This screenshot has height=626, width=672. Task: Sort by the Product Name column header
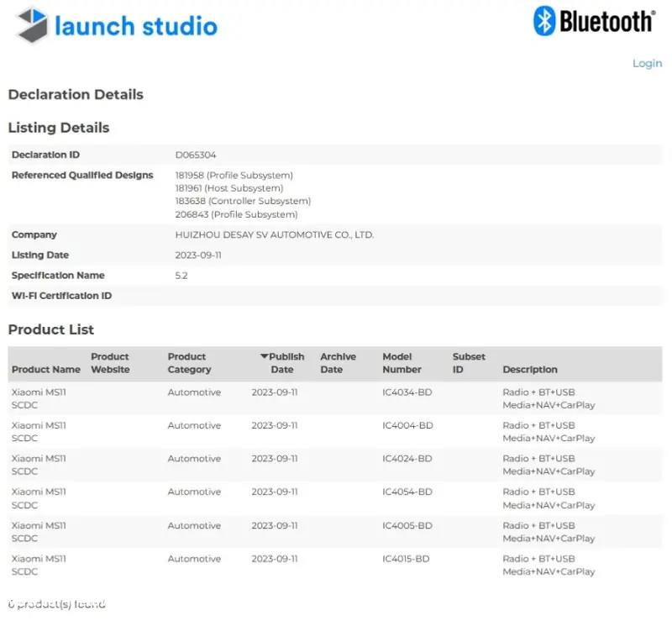point(46,370)
